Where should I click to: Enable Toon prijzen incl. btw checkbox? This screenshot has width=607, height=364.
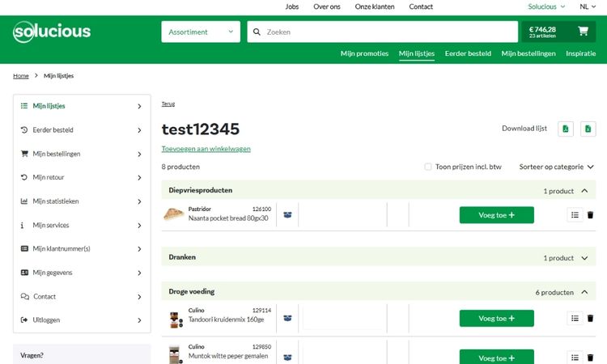click(x=428, y=167)
